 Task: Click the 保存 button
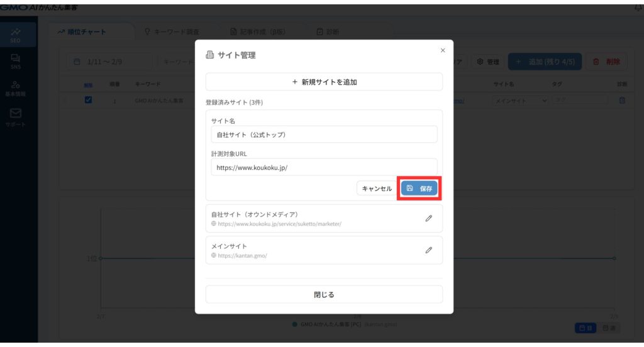pyautogui.click(x=419, y=189)
